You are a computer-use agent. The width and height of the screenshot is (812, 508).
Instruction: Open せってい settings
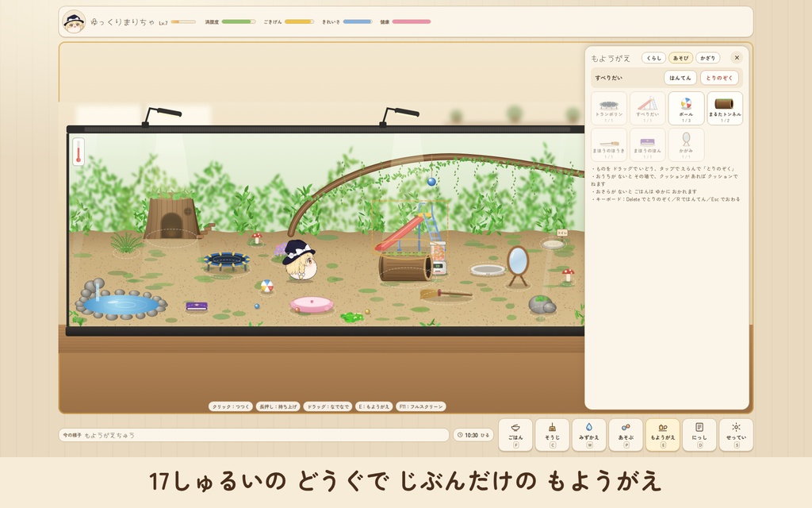[736, 434]
